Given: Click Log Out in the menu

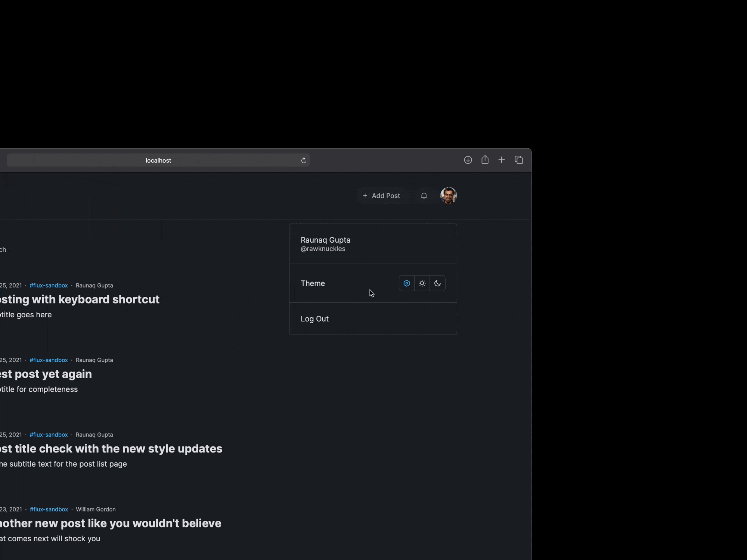Looking at the screenshot, I should [314, 319].
